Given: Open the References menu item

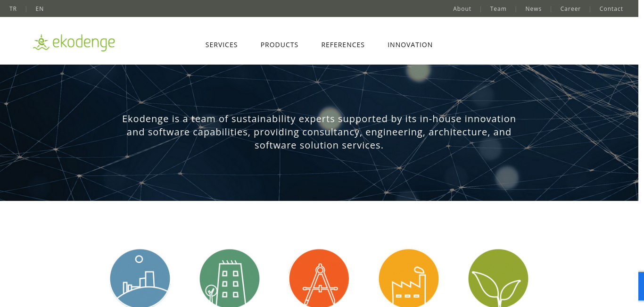Looking at the screenshot, I should pos(343,45).
